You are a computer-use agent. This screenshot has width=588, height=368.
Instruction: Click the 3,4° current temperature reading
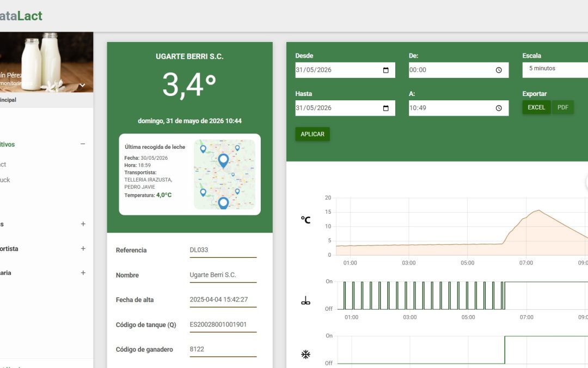(189, 85)
